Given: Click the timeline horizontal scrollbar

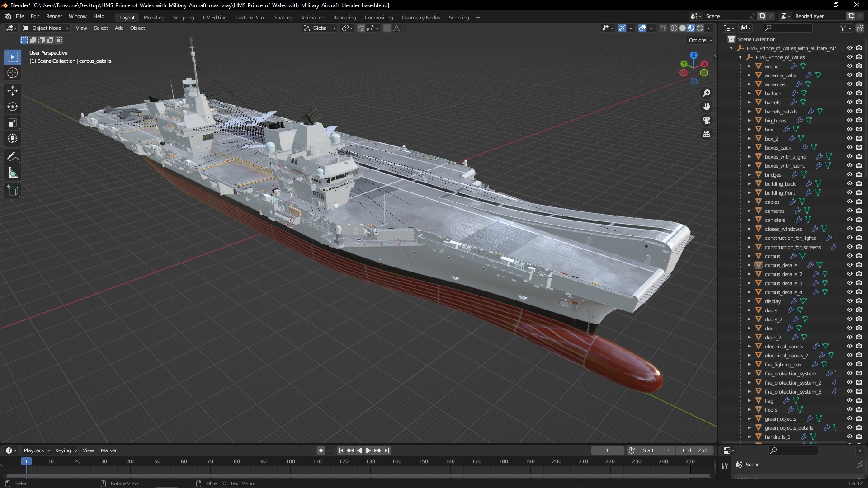Looking at the screenshot, I should (x=358, y=475).
